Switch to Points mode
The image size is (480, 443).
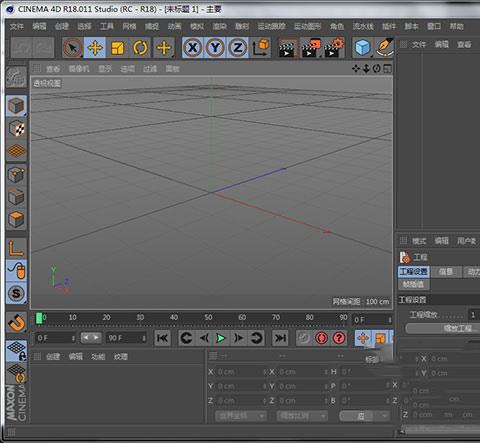[x=16, y=175]
